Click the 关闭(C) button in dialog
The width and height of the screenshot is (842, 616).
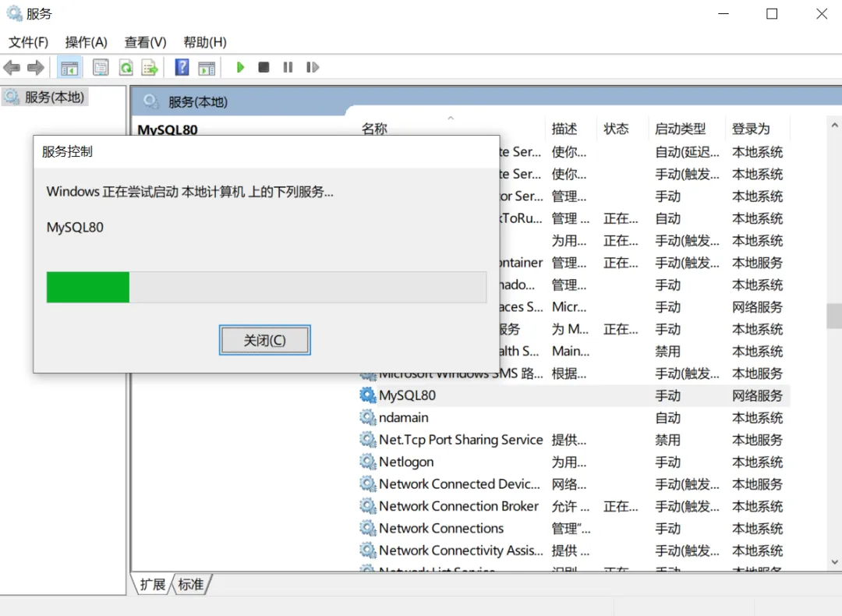tap(265, 340)
